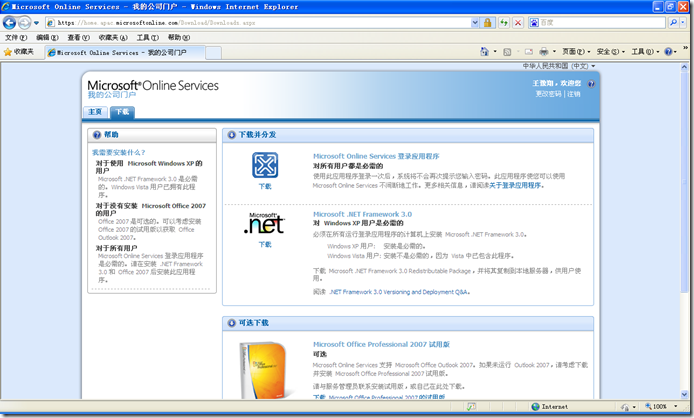Open the 工具 command bar dropdown

tap(645, 52)
